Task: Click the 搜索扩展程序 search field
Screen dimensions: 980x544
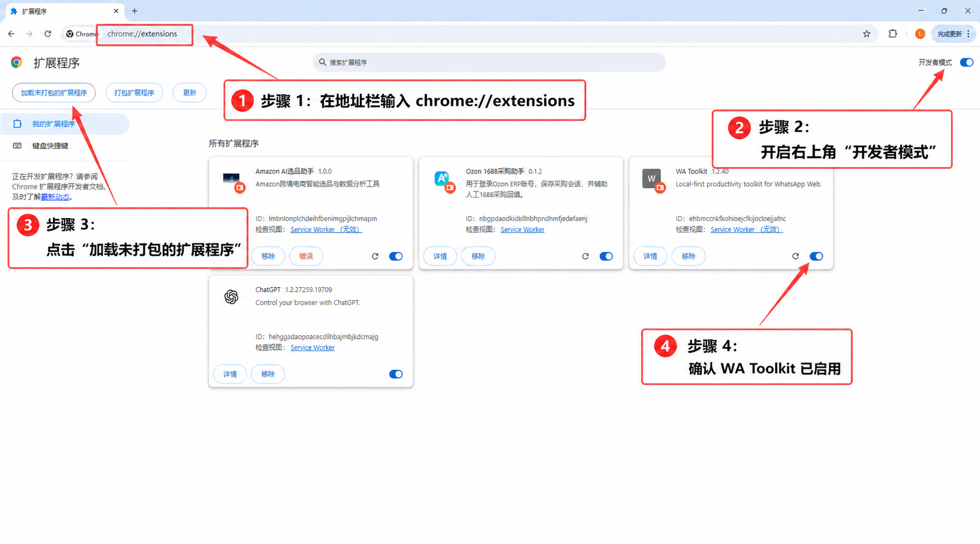Action: (x=489, y=62)
